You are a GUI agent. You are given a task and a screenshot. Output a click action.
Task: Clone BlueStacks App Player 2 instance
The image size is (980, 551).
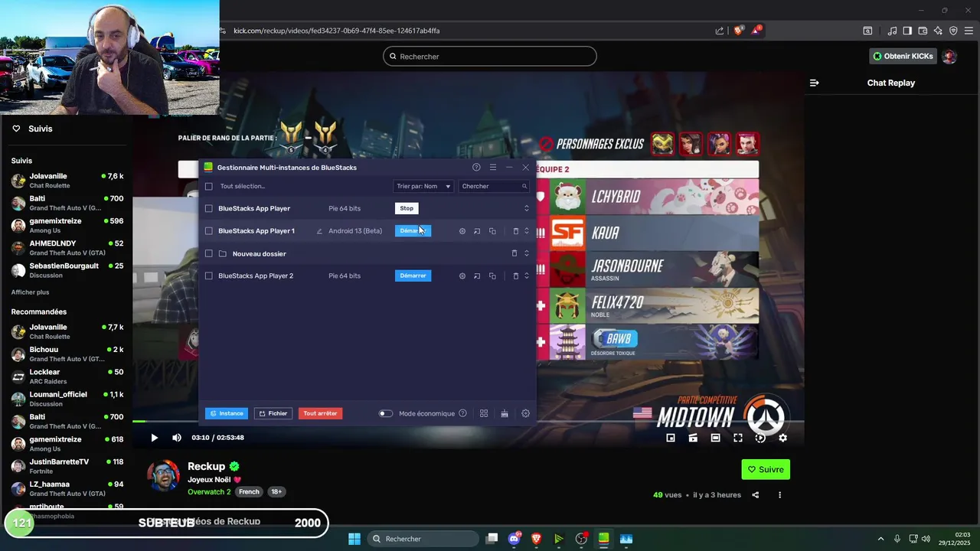coord(492,276)
